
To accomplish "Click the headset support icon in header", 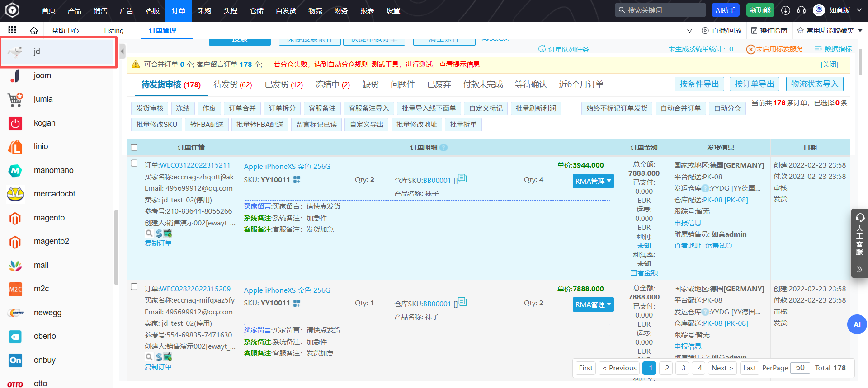I will point(801,10).
